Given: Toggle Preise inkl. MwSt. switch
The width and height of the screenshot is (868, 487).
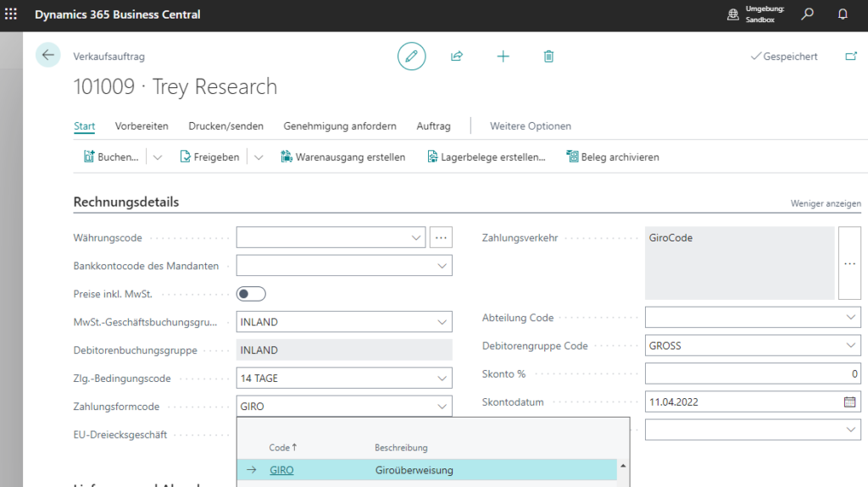Looking at the screenshot, I should coord(251,294).
